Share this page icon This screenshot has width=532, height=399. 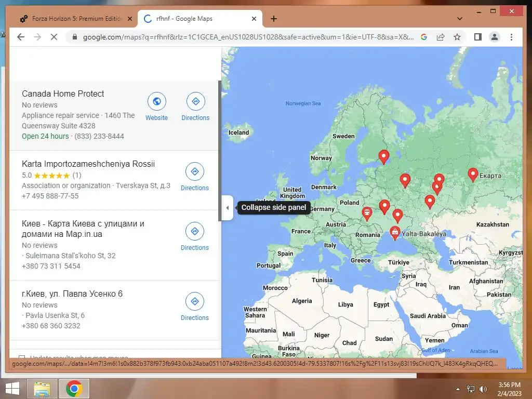click(x=441, y=37)
